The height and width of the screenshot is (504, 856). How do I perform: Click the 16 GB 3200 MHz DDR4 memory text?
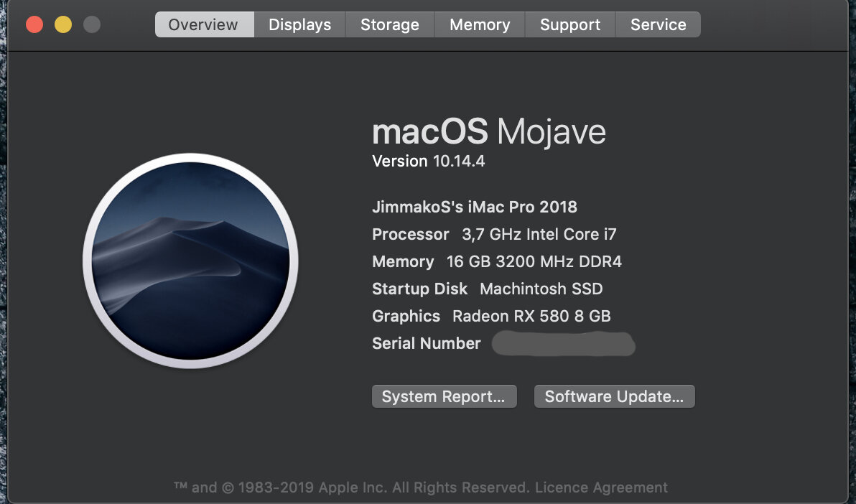click(x=534, y=261)
